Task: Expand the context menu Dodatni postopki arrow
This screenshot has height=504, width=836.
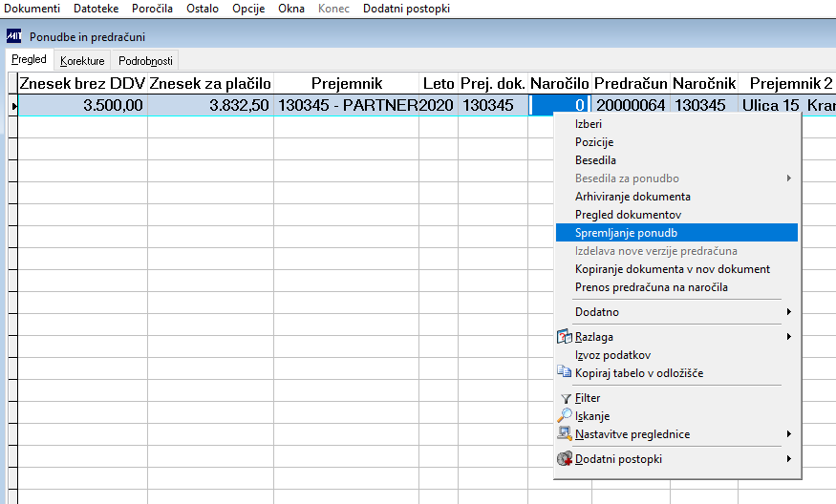Action: point(789,459)
